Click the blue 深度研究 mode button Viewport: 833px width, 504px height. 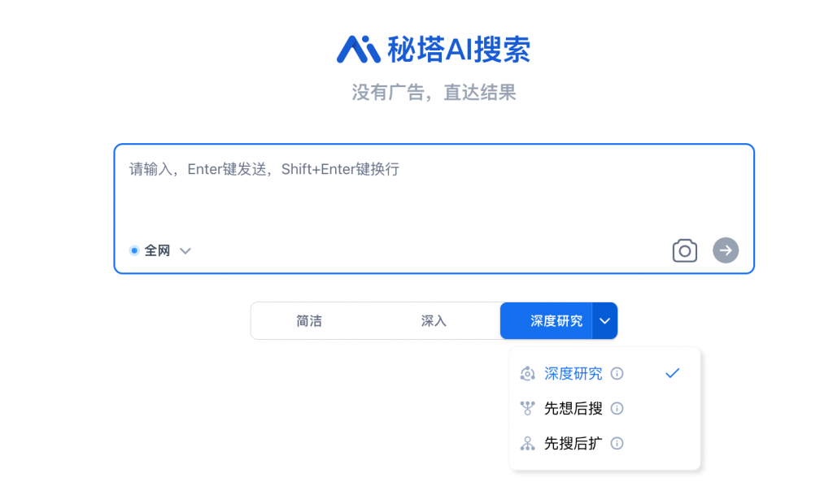coord(546,321)
